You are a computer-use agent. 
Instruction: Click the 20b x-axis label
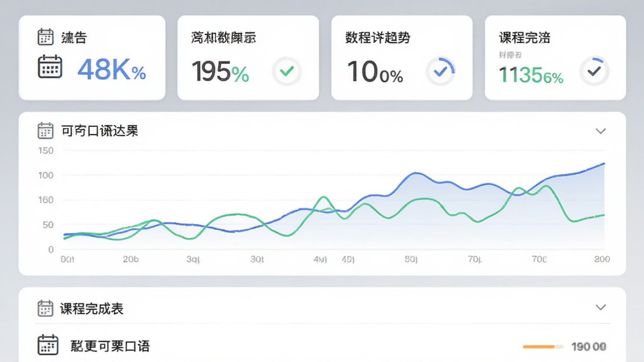coord(131,259)
